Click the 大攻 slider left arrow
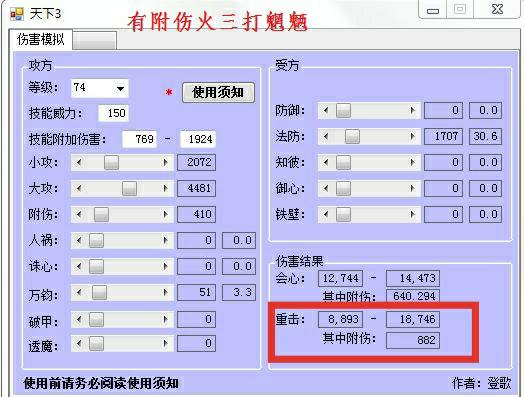Screen dimensions: 524x397 pyautogui.click(x=79, y=188)
